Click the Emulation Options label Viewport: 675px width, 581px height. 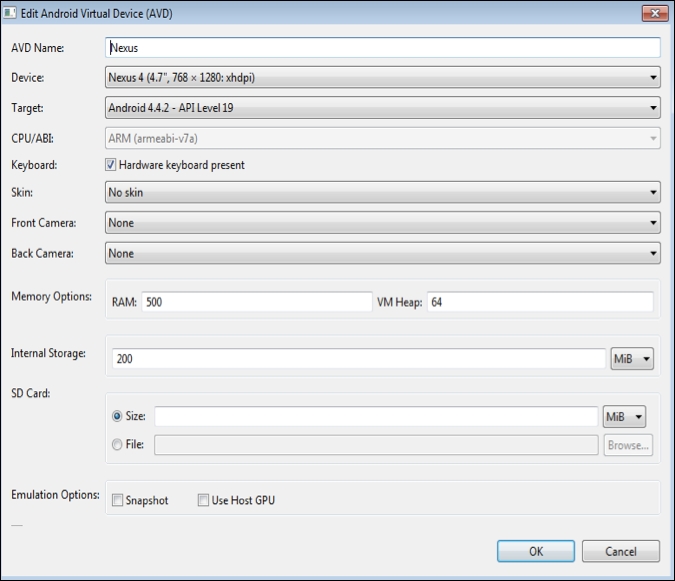tap(55, 495)
